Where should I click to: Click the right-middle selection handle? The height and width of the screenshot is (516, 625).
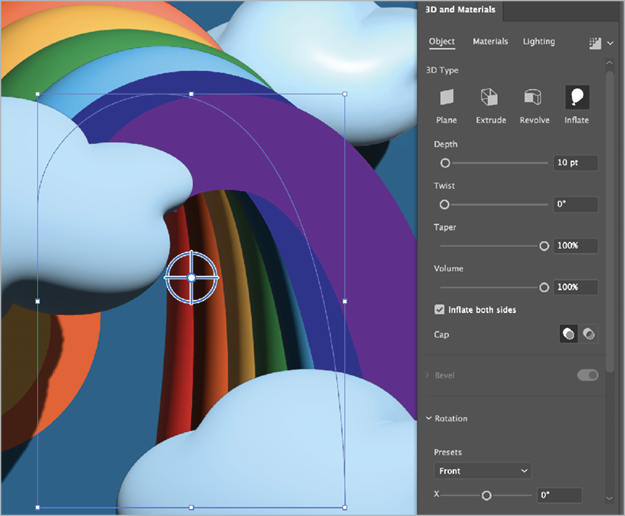(x=345, y=301)
